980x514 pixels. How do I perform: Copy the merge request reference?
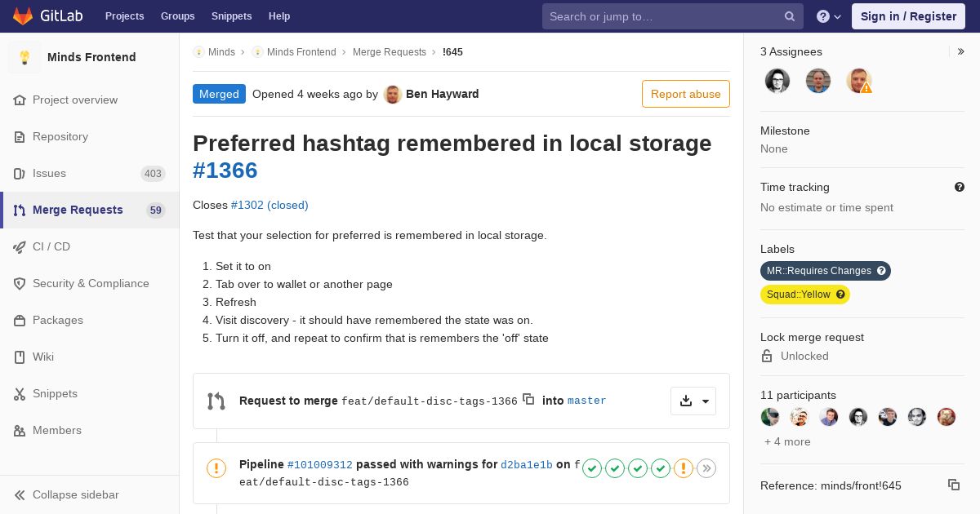coord(953,485)
